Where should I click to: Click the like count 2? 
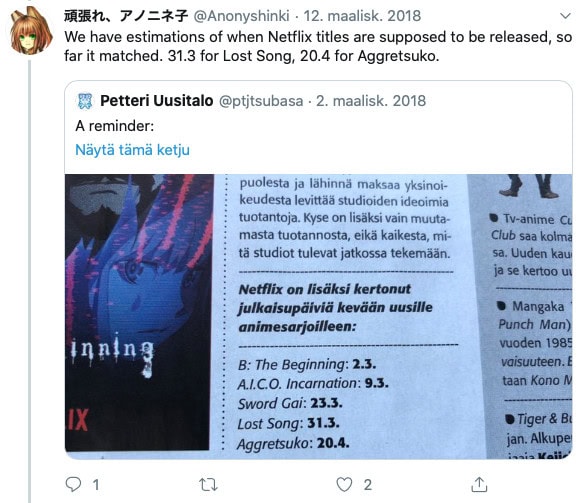(x=368, y=485)
